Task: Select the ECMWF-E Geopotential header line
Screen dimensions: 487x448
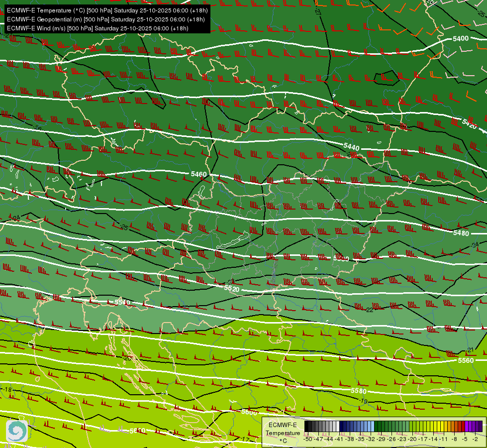Action: pos(105,19)
